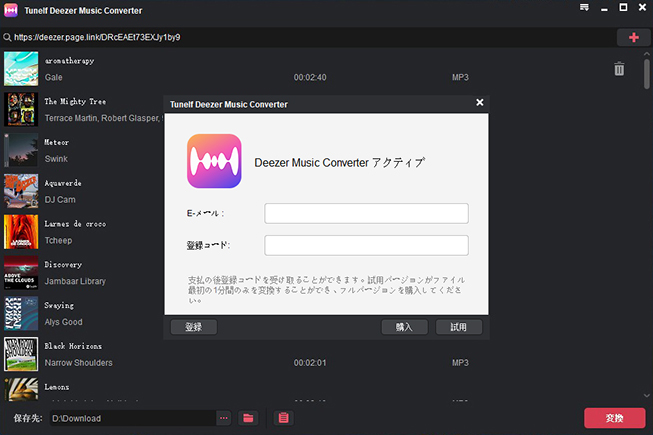Click the MP3 format of aromatherapy

[461, 77]
